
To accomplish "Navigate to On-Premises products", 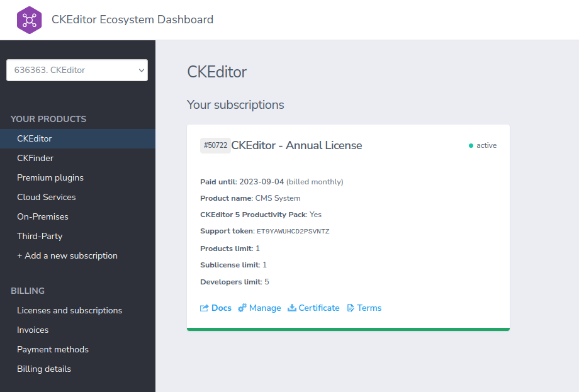I will pyautogui.click(x=43, y=216).
